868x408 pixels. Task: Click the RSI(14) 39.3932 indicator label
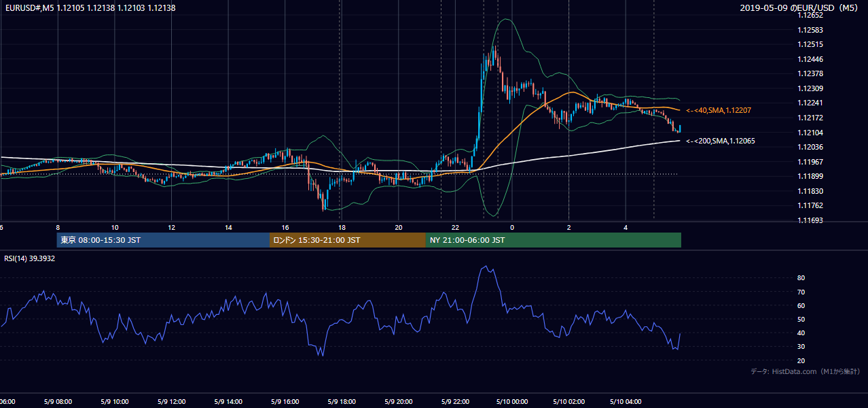click(x=30, y=258)
